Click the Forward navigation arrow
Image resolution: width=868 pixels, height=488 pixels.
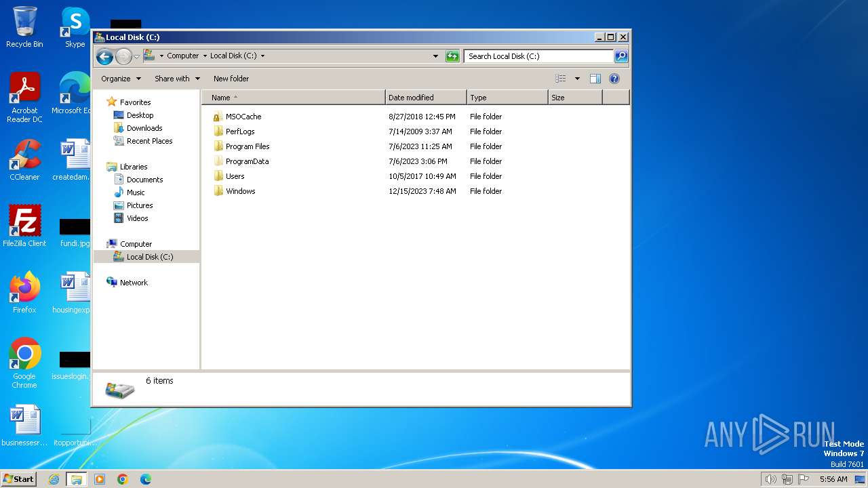click(123, 56)
